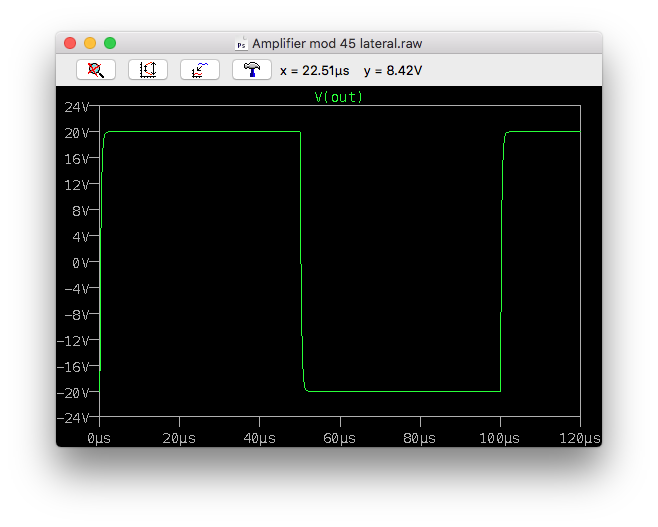
Task: Click the 16V vertical axis label
Action: (x=77, y=159)
